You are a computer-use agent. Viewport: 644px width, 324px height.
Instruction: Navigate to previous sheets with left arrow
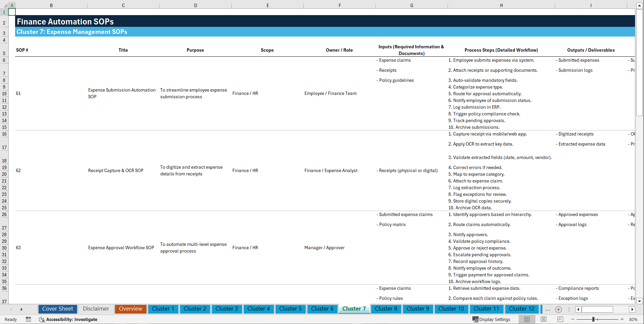11,309
